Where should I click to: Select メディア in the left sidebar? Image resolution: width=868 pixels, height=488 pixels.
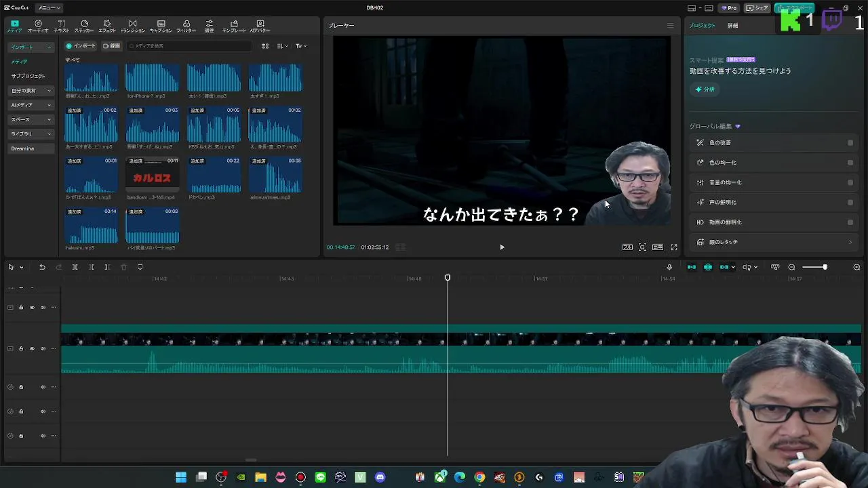point(19,62)
